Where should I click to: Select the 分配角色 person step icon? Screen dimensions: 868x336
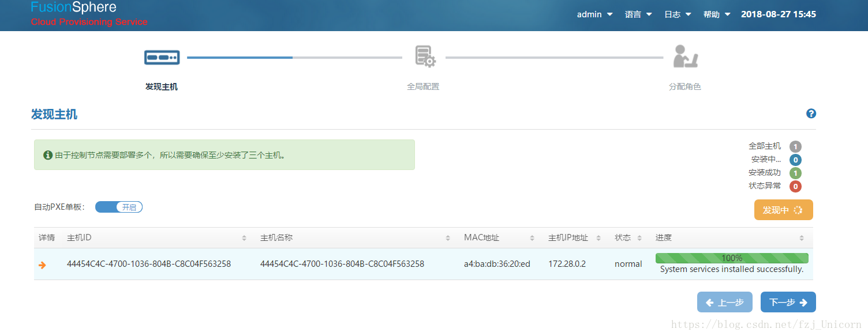[684, 56]
